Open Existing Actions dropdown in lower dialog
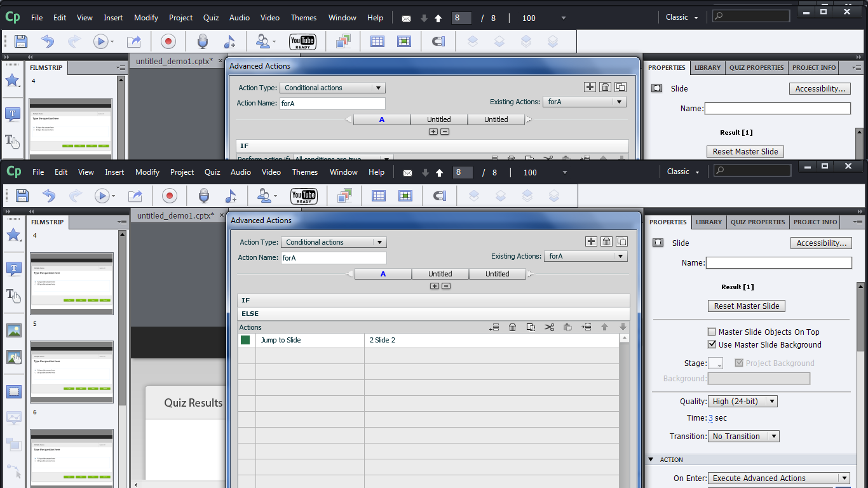Viewport: 868px width, 488px height. (x=586, y=256)
